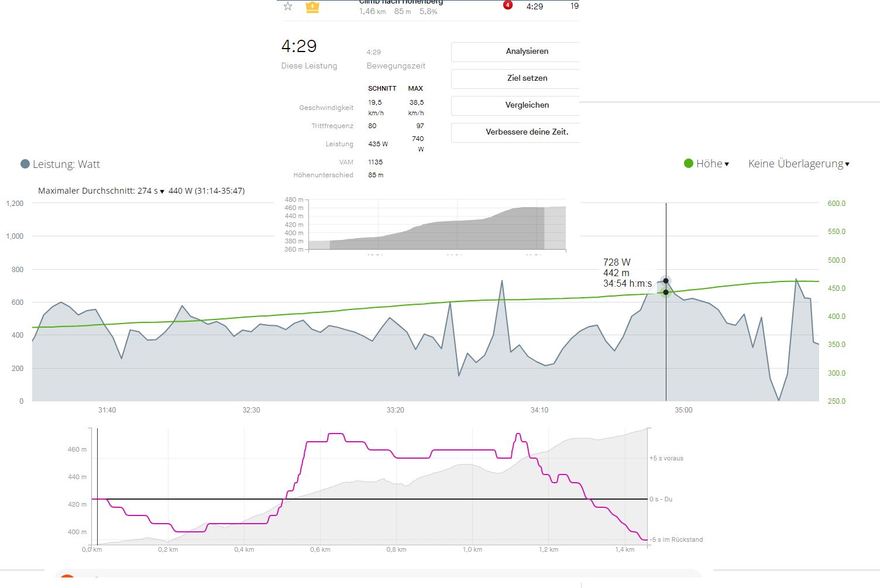Select the Vergleichen button
Viewport: 880px width, 588px height.
tap(527, 105)
